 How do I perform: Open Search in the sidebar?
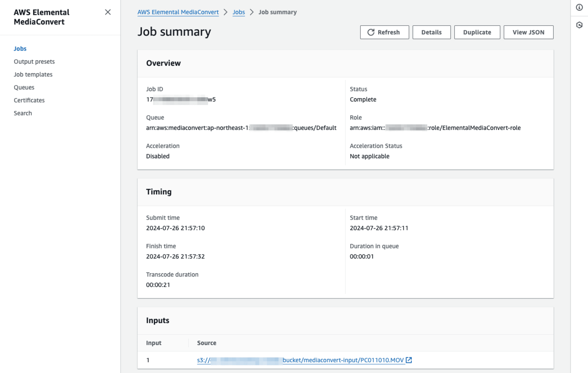coord(23,113)
